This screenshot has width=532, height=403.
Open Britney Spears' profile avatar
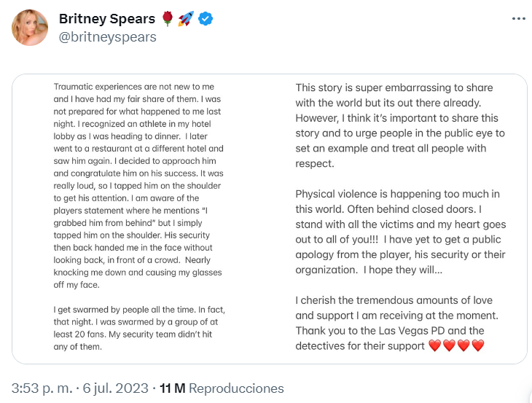[x=30, y=28]
